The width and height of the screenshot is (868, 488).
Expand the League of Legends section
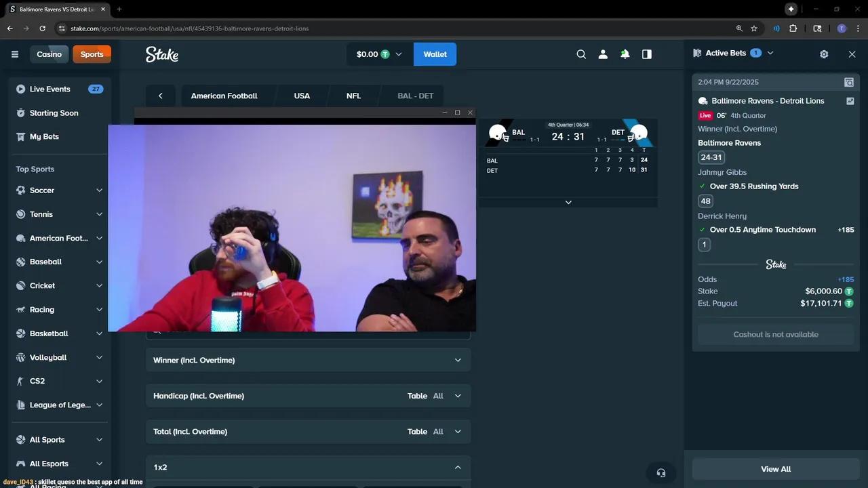[x=99, y=405]
